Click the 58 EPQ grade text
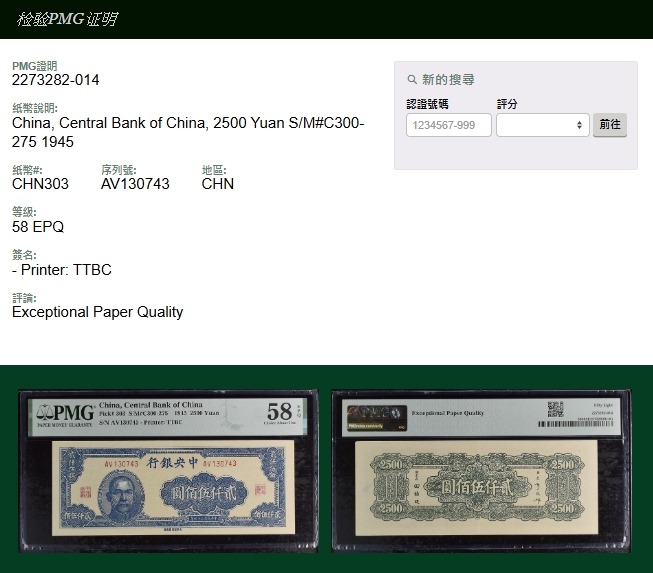The height and width of the screenshot is (573, 653). pyautogui.click(x=38, y=227)
